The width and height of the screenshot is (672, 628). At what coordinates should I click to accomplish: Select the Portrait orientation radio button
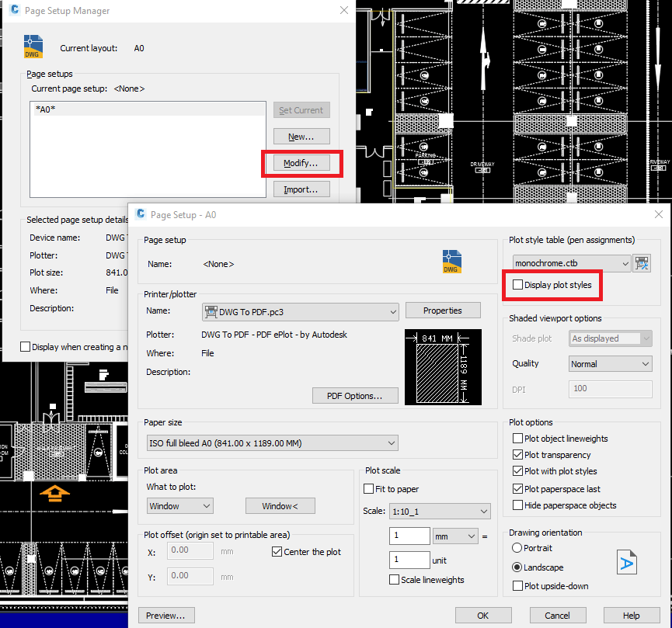(x=518, y=547)
